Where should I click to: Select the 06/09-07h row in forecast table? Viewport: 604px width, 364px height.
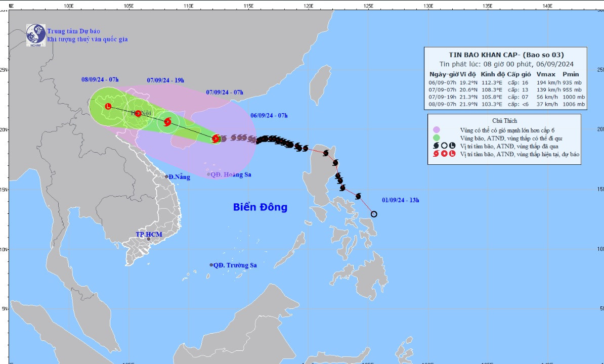point(506,82)
